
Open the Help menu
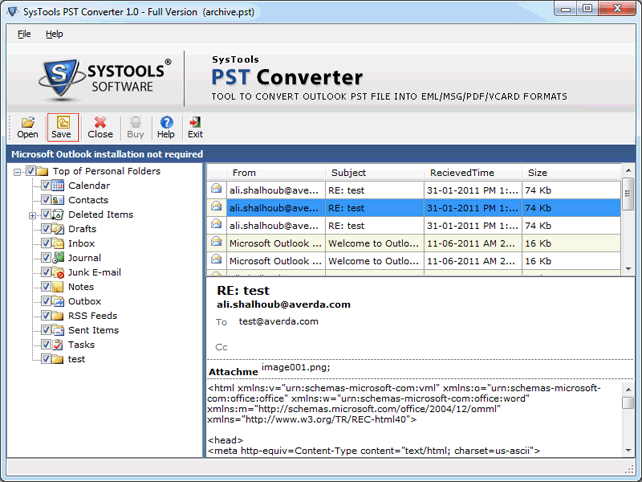click(54, 34)
